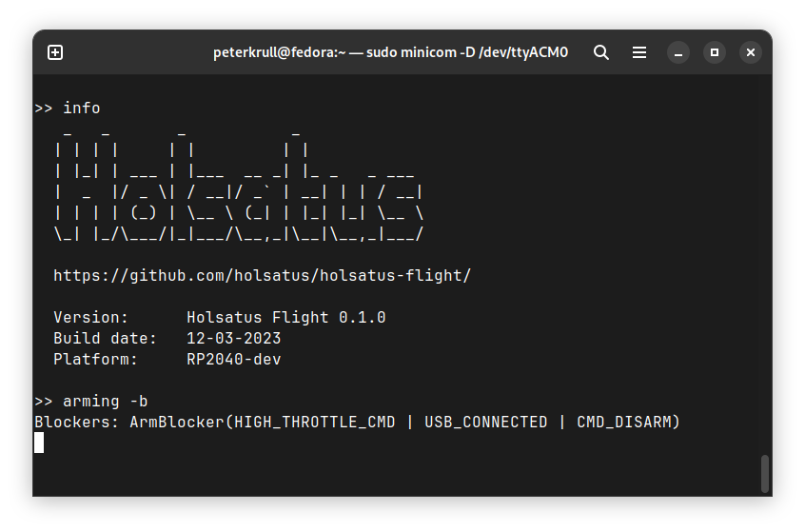
Task: Open the terminal search tool
Action: tap(601, 52)
